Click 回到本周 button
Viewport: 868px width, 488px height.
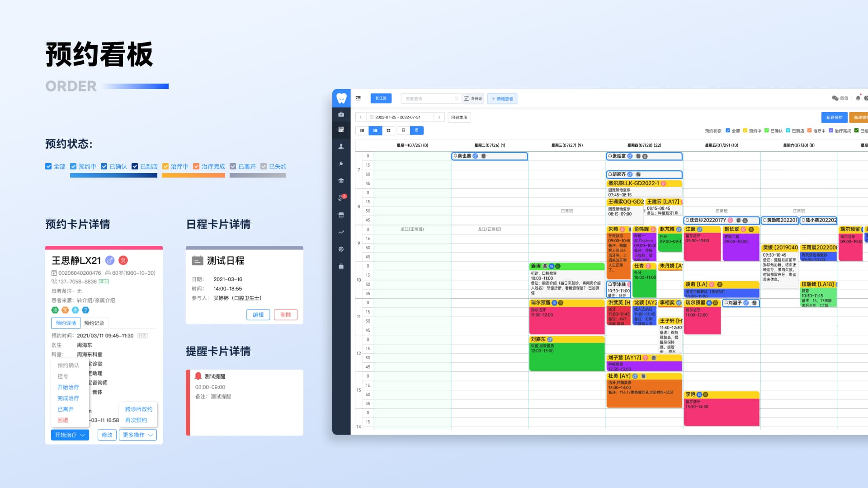coord(459,117)
